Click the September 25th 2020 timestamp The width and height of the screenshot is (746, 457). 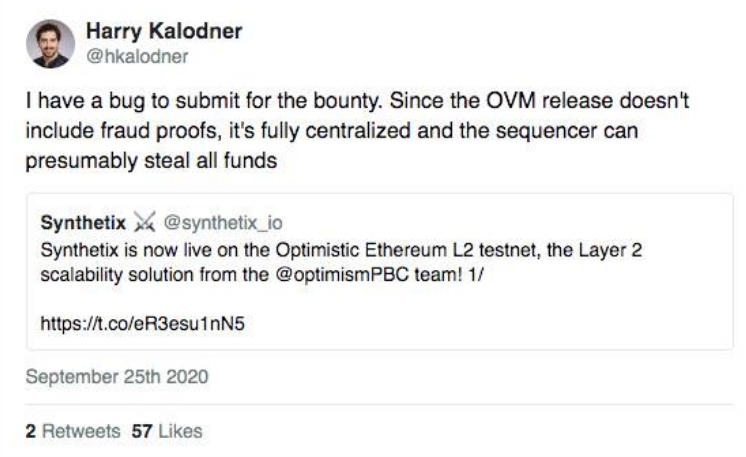(117, 377)
